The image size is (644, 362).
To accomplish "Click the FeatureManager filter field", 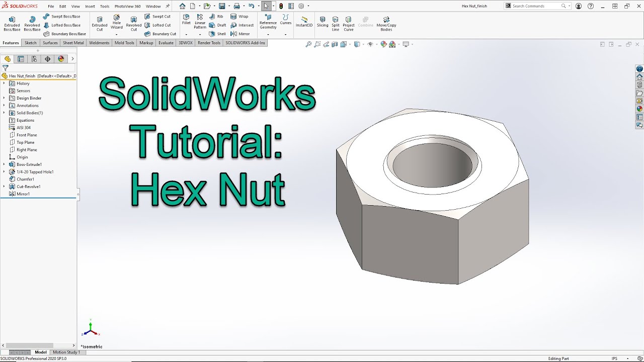I will tap(42, 68).
